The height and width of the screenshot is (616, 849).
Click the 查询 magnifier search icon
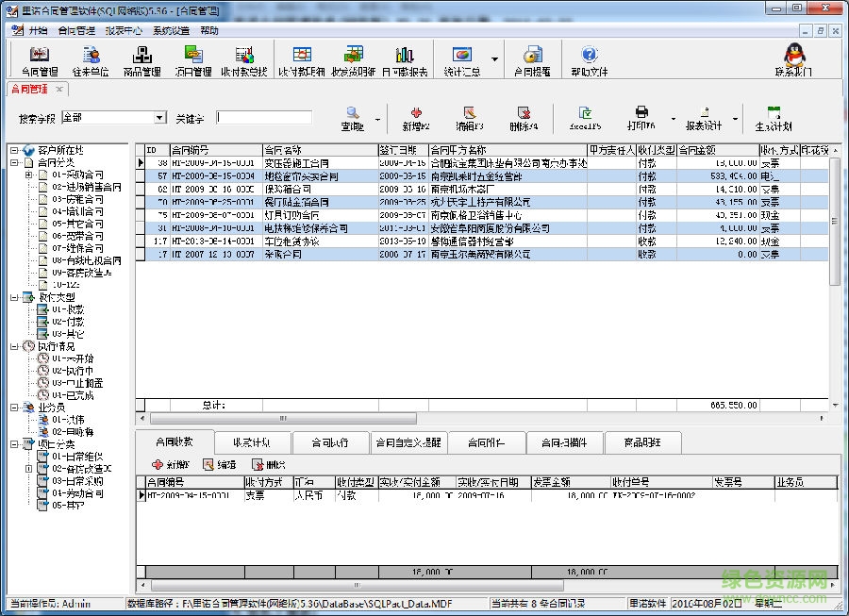tap(353, 118)
